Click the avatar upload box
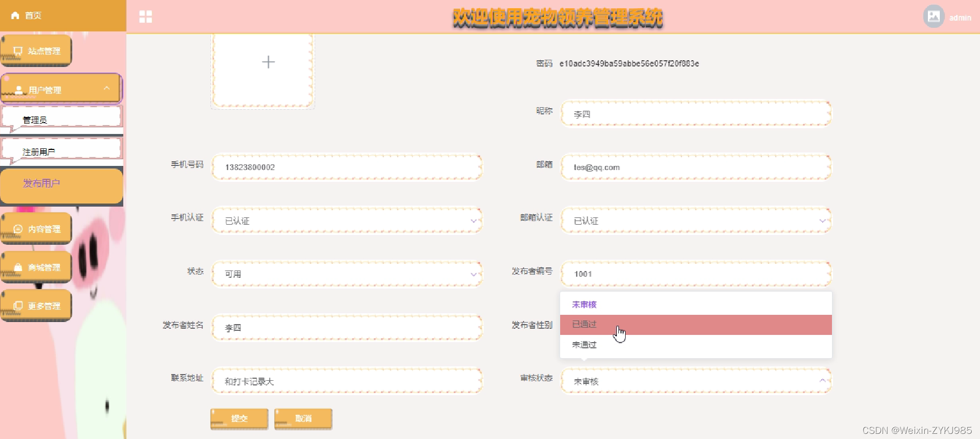 pyautogui.click(x=263, y=71)
